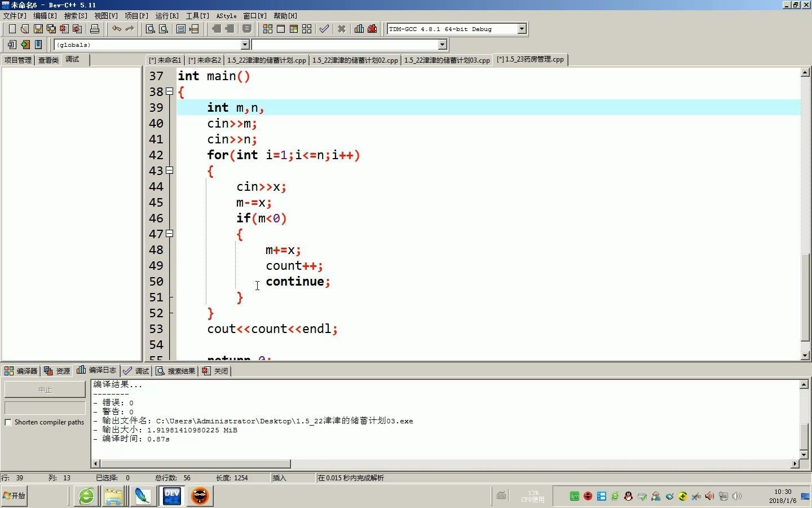Switch to 1.5_22津津的储蓄计划03.cpp tab

pyautogui.click(x=447, y=60)
